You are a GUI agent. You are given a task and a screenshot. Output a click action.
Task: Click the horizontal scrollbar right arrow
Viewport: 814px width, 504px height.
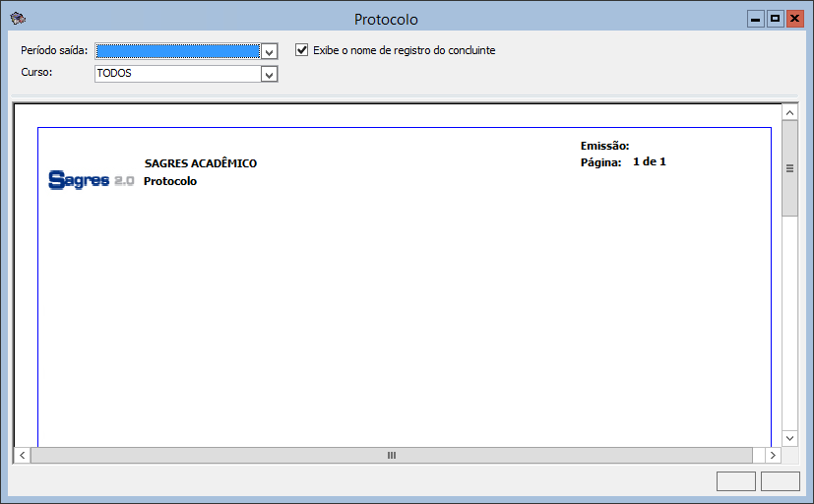[773, 456]
